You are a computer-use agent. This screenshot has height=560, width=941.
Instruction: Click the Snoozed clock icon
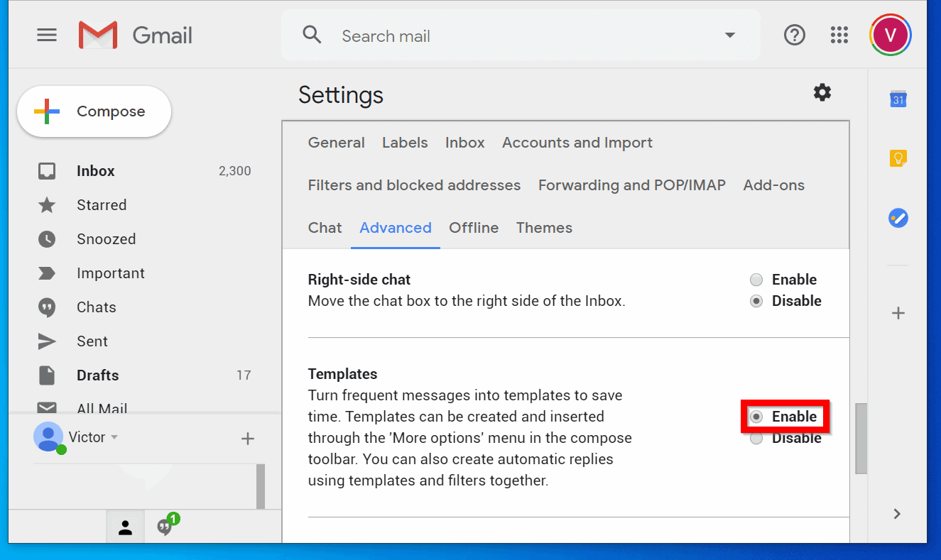click(x=47, y=239)
